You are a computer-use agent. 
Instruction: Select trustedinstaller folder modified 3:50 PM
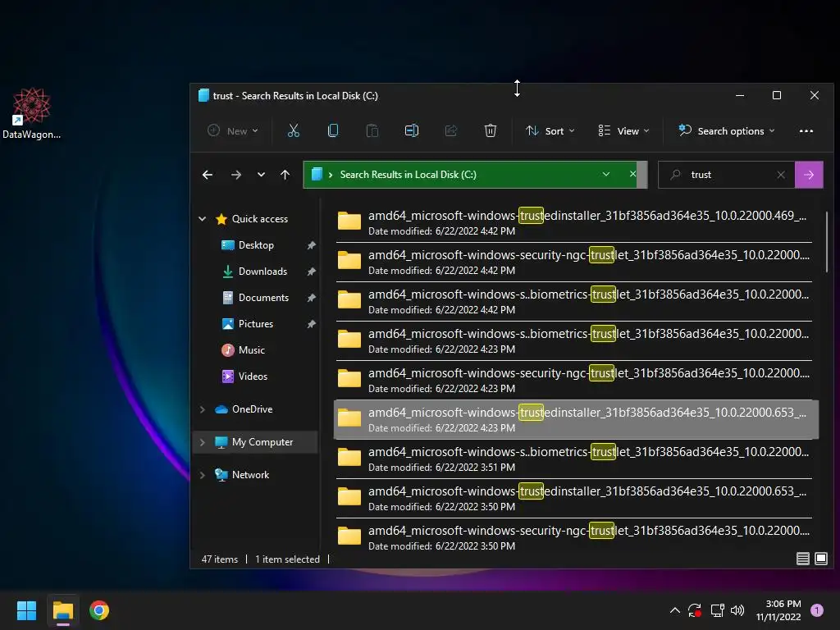pyautogui.click(x=576, y=498)
